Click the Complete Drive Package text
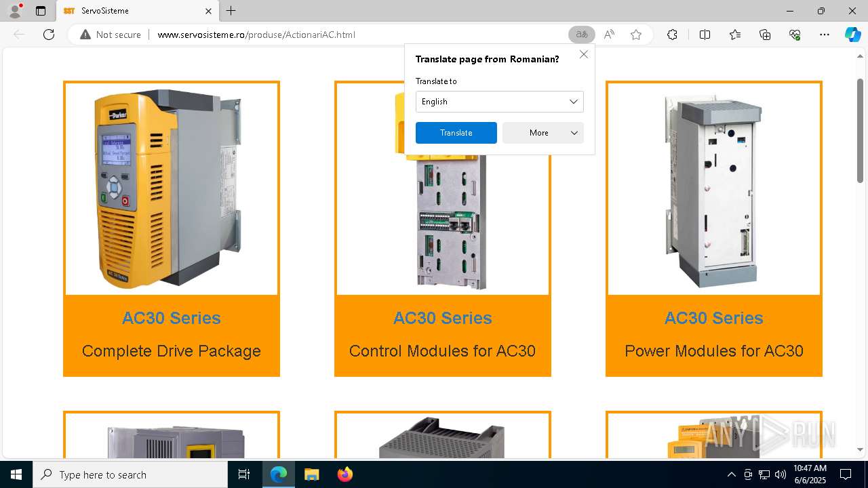868x488 pixels. (172, 351)
